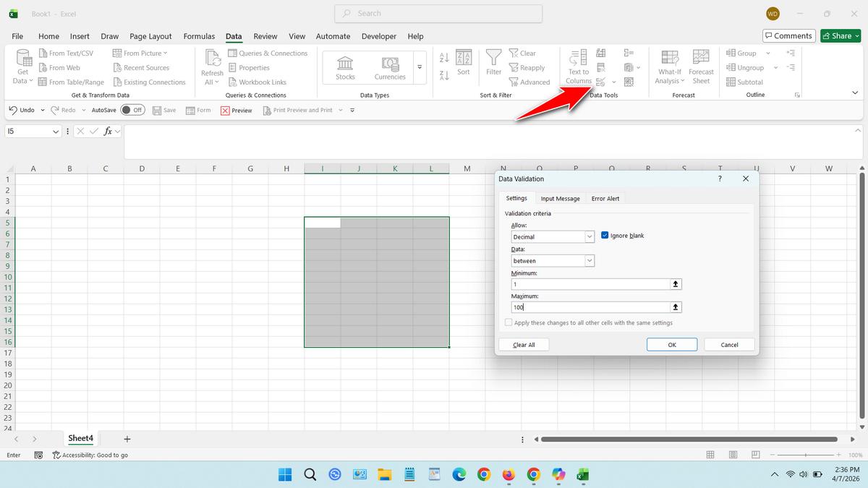The image size is (868, 488).
Task: Check Apply these changes to all other cells
Action: pyautogui.click(x=509, y=322)
